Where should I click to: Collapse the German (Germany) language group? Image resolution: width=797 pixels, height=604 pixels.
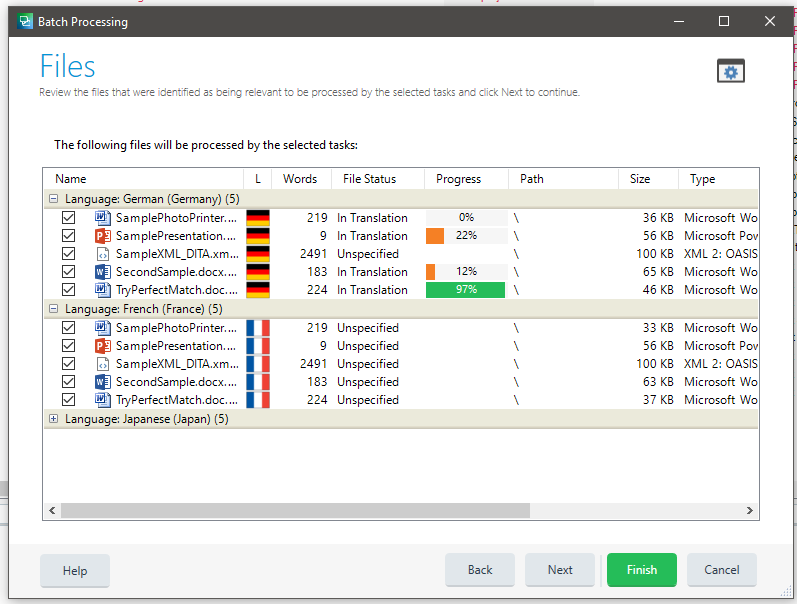[53, 199]
